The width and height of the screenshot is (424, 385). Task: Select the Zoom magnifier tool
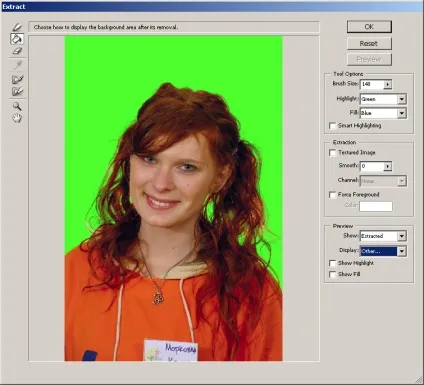coord(17,106)
